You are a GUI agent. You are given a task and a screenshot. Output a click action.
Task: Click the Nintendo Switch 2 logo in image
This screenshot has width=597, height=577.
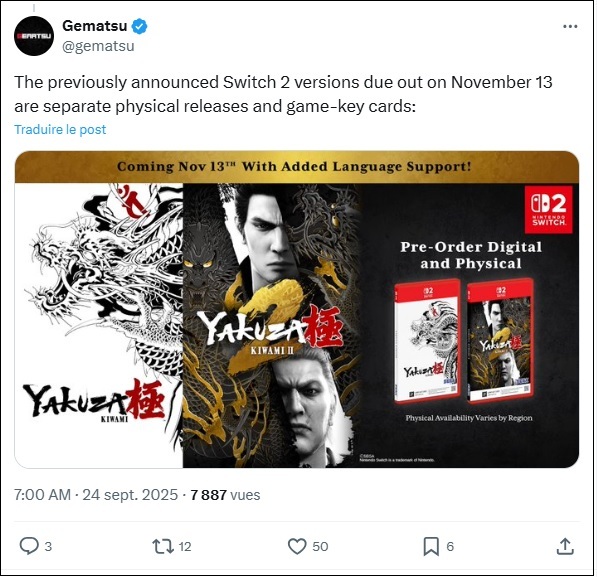tap(548, 209)
